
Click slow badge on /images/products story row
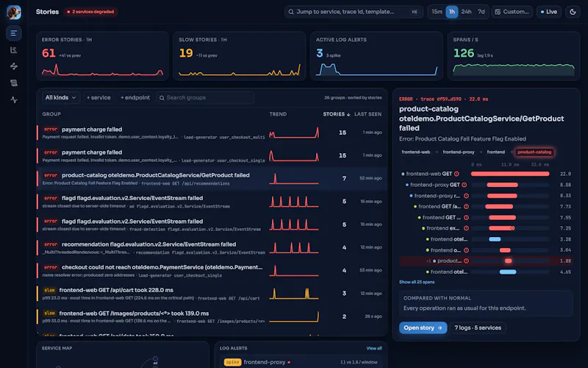(x=49, y=314)
